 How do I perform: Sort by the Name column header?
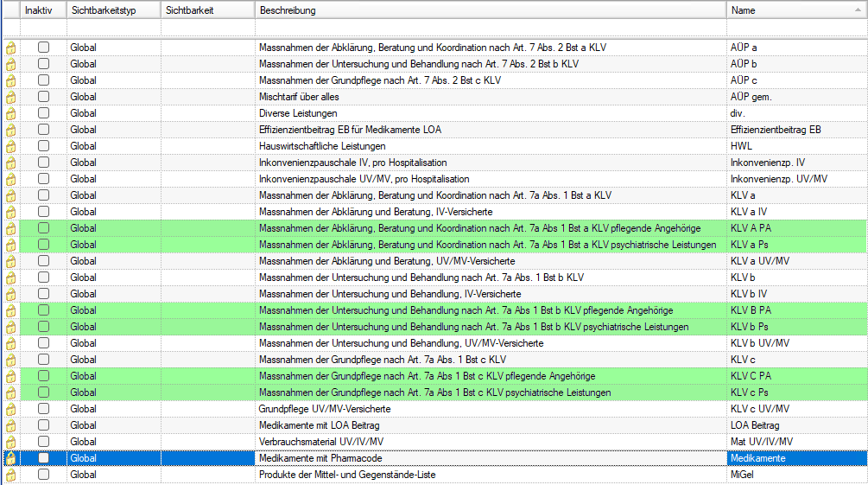point(796,10)
